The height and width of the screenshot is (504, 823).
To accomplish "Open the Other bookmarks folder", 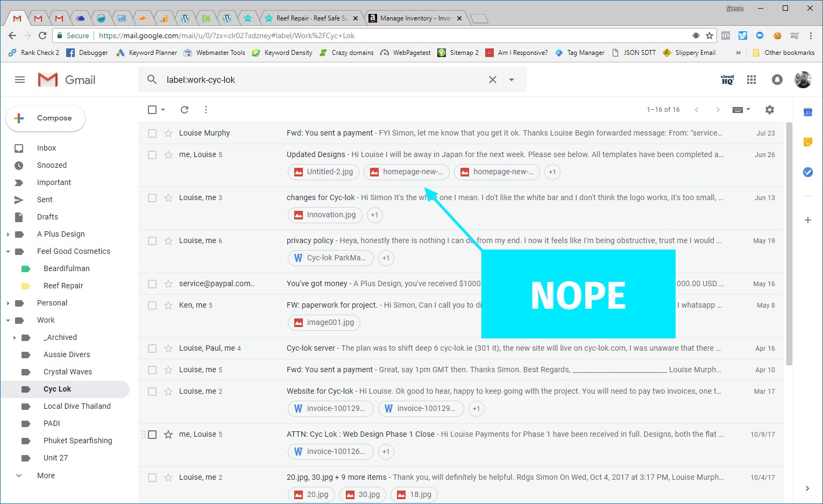I will click(783, 53).
